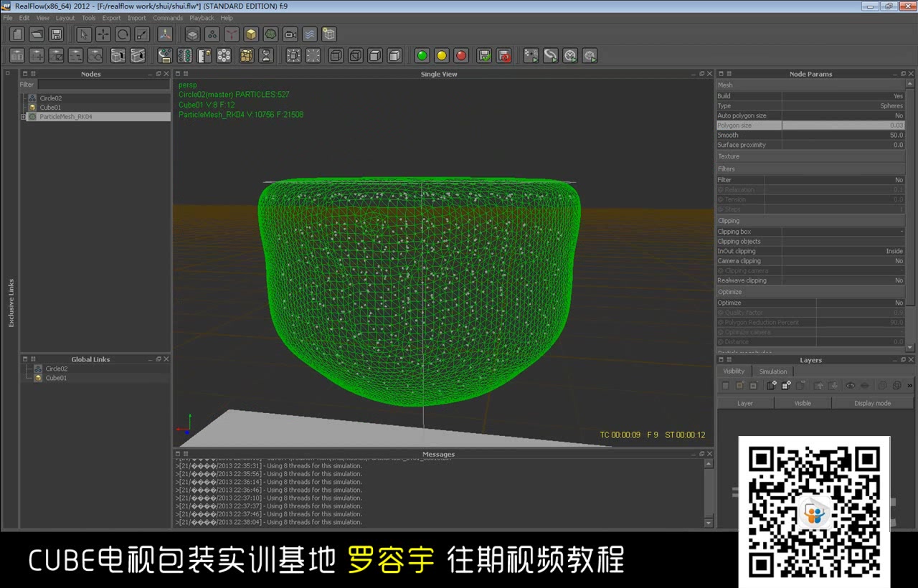Open the Clipping box value selector
Screen dimensions: 918x588
843,232
